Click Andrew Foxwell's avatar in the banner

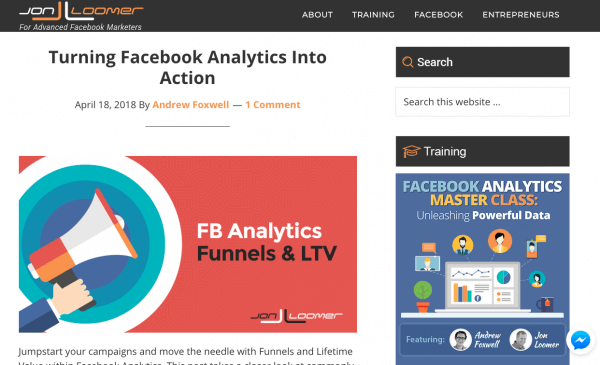(460, 340)
